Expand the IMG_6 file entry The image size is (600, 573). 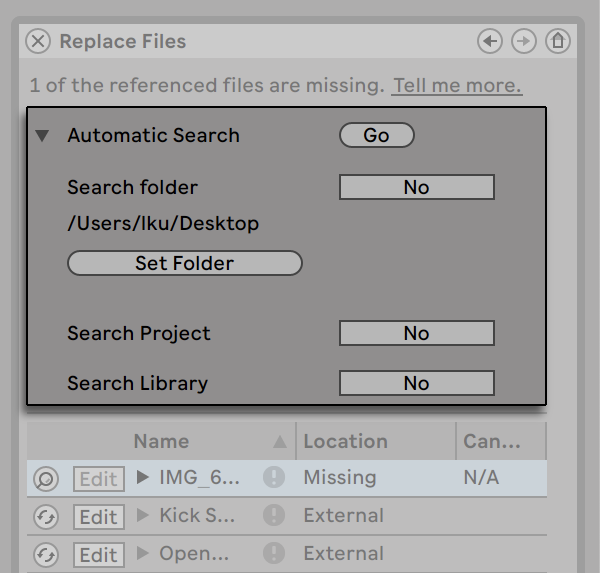(x=144, y=478)
